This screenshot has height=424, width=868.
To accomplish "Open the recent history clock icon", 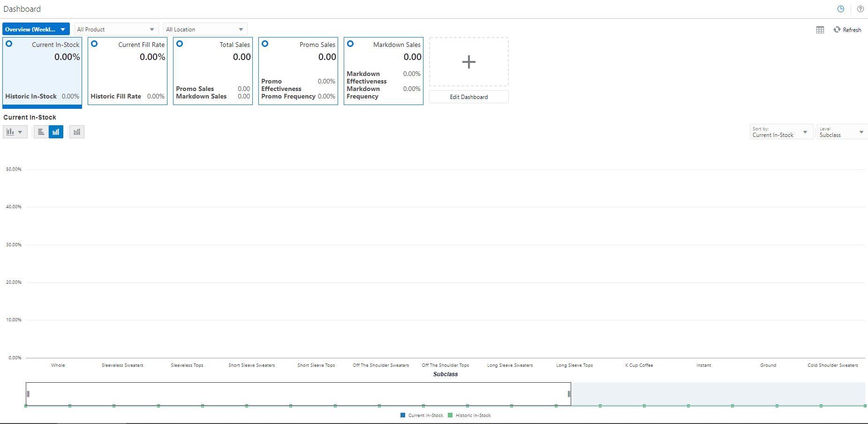I will coord(841,8).
